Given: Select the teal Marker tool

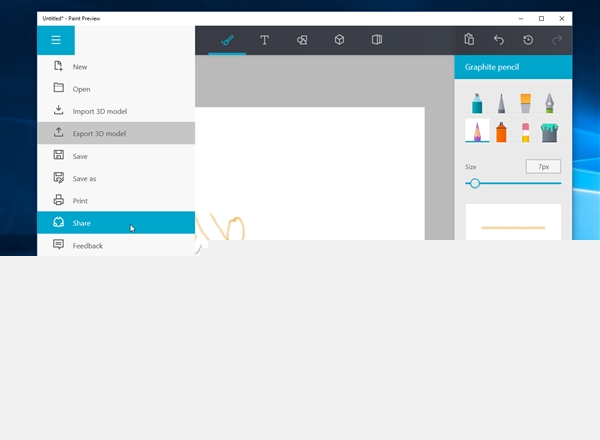Looking at the screenshot, I should tap(477, 103).
